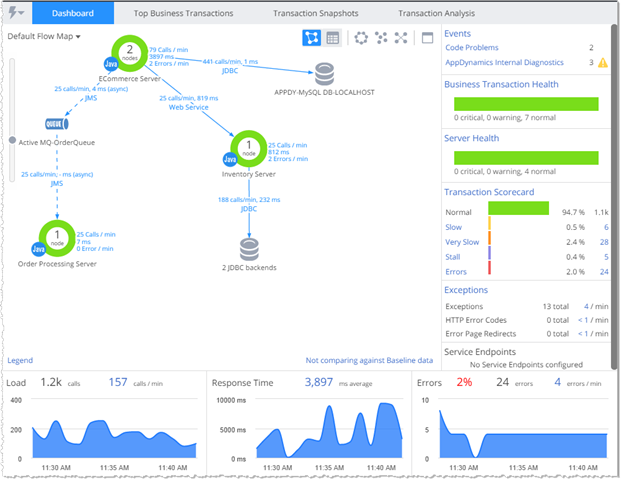Switch to the grid table view icon
This screenshot has height=485, width=624.
[332, 38]
